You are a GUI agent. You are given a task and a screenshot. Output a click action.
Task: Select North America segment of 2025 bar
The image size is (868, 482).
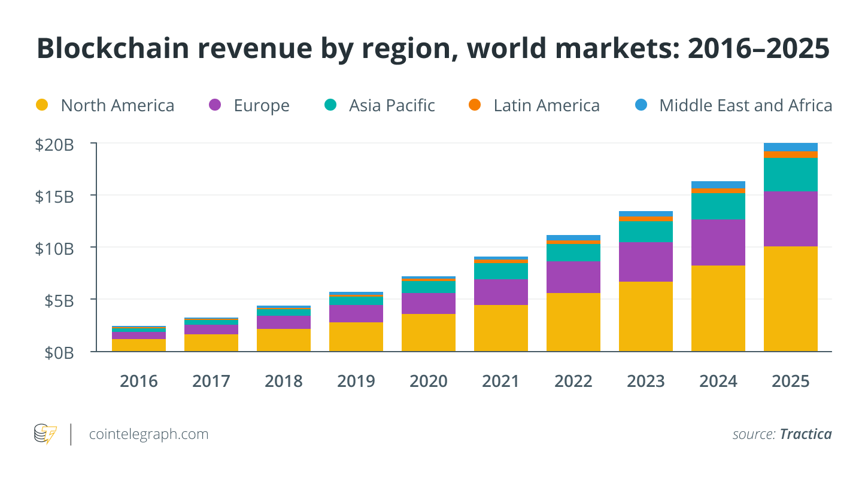pos(790,298)
